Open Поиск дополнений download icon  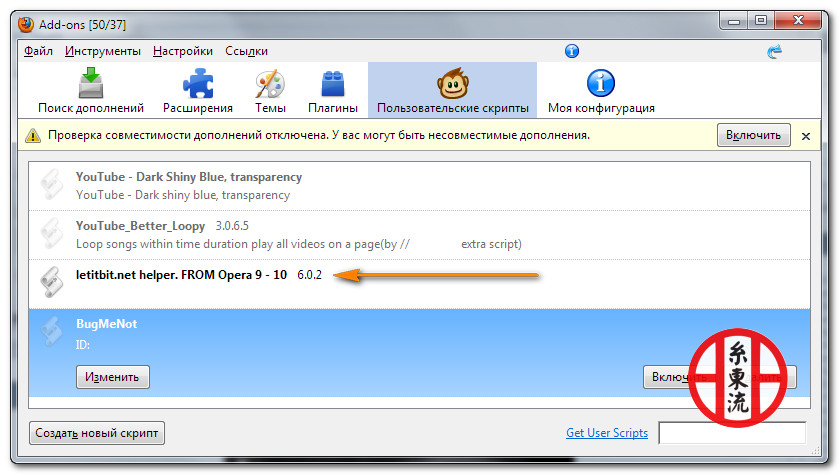pos(91,83)
